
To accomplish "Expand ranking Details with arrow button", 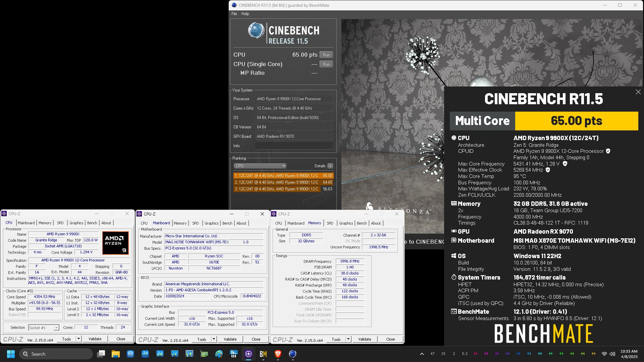I will tap(330, 166).
